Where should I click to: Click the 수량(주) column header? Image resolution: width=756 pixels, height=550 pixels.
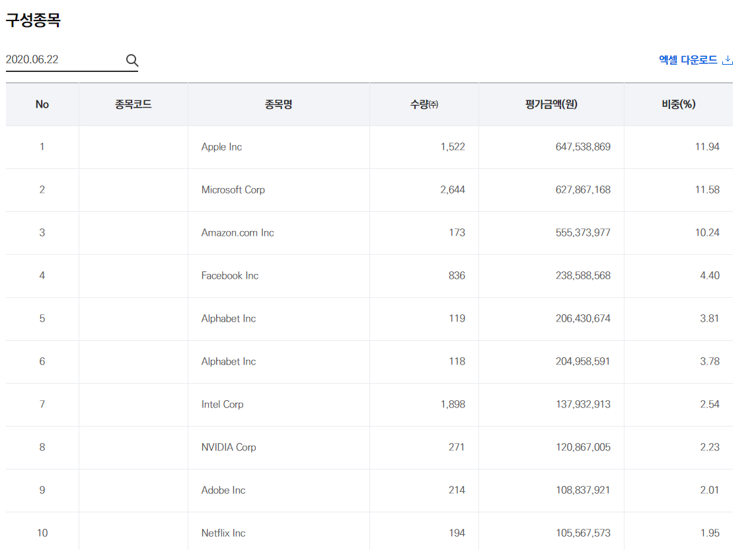(424, 104)
